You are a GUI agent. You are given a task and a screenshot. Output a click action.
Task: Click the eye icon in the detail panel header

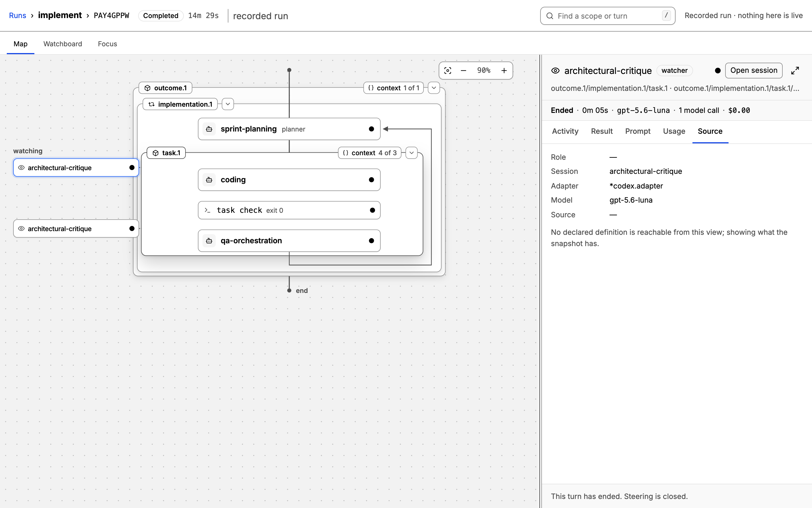coord(555,71)
